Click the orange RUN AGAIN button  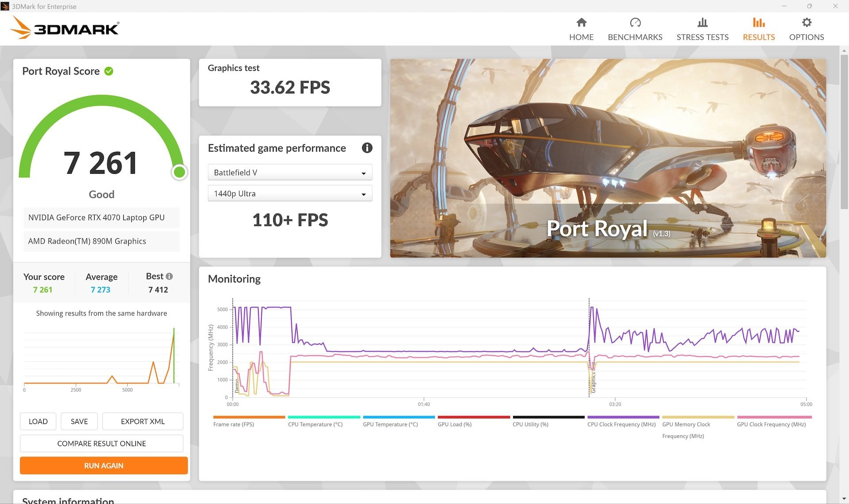(104, 466)
